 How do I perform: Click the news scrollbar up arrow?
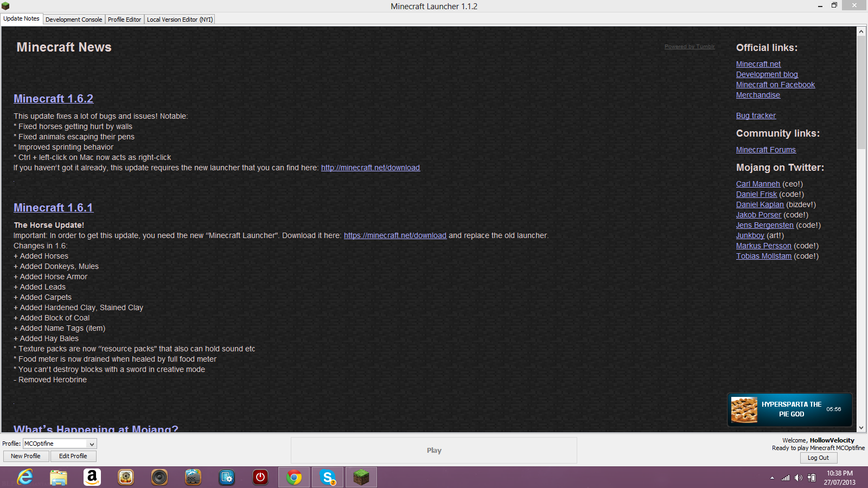861,31
